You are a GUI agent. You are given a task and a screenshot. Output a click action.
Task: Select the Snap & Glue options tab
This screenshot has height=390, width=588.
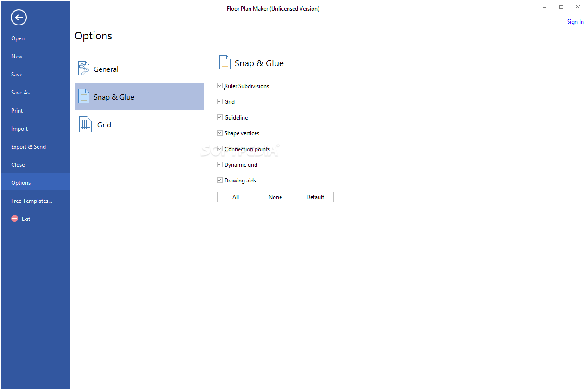tap(139, 96)
